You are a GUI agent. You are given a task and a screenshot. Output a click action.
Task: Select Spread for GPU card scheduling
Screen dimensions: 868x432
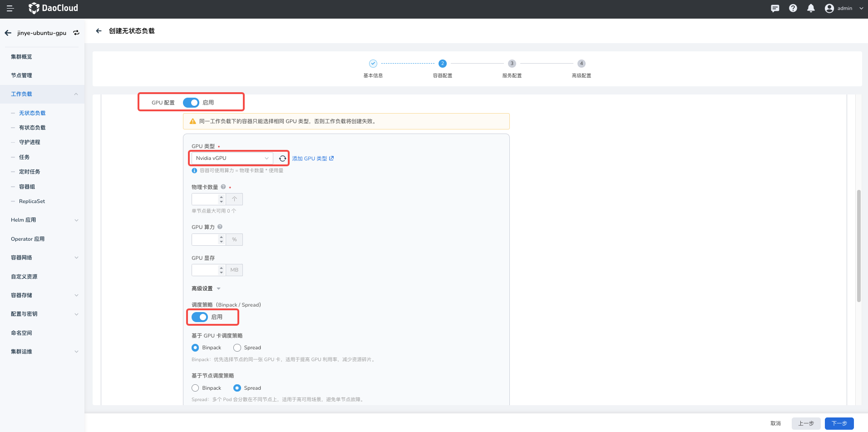237,348
